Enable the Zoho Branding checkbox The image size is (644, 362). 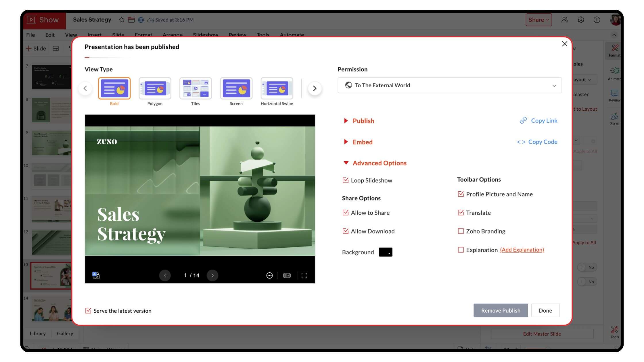click(x=461, y=231)
